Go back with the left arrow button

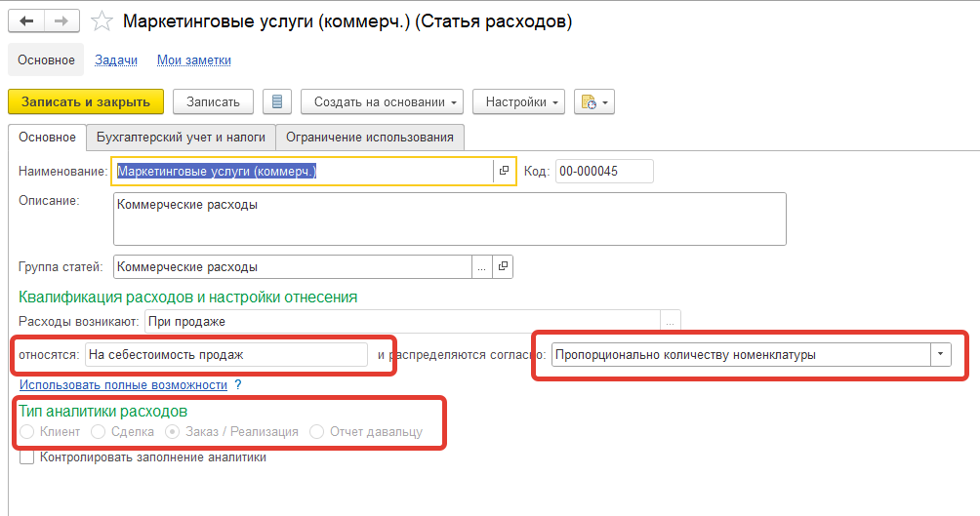pos(26,21)
